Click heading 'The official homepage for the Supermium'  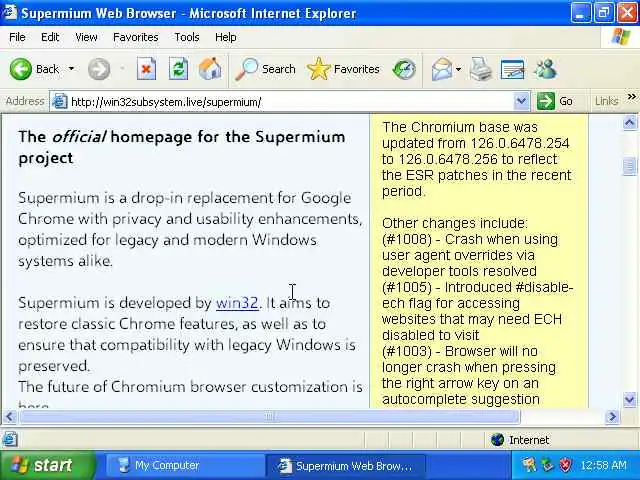tap(182, 137)
